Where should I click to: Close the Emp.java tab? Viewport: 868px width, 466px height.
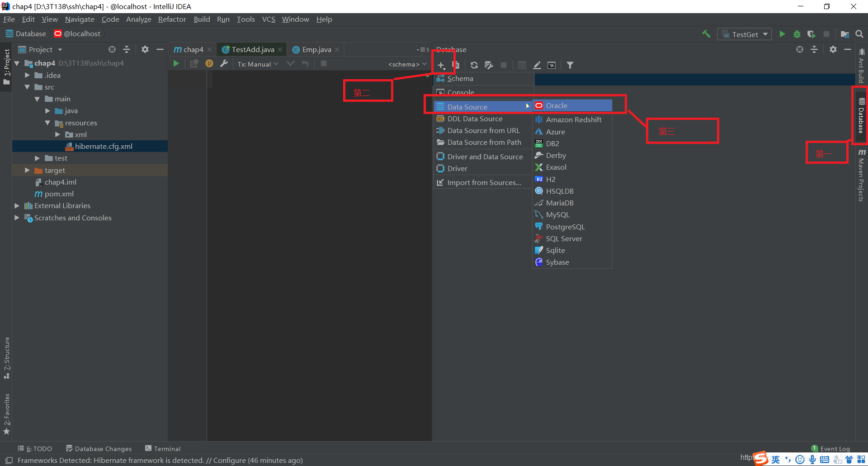[x=337, y=49]
